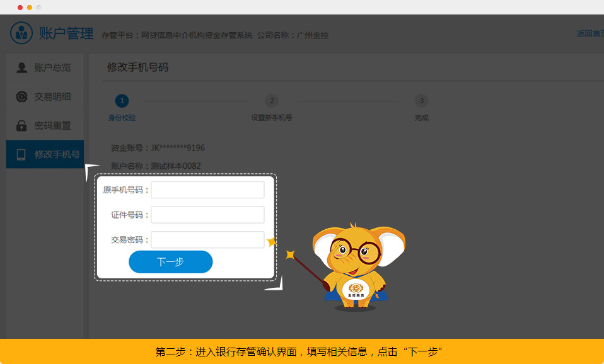Select 修改手机号 menu item
This screenshot has height=364, width=604.
tap(57, 154)
